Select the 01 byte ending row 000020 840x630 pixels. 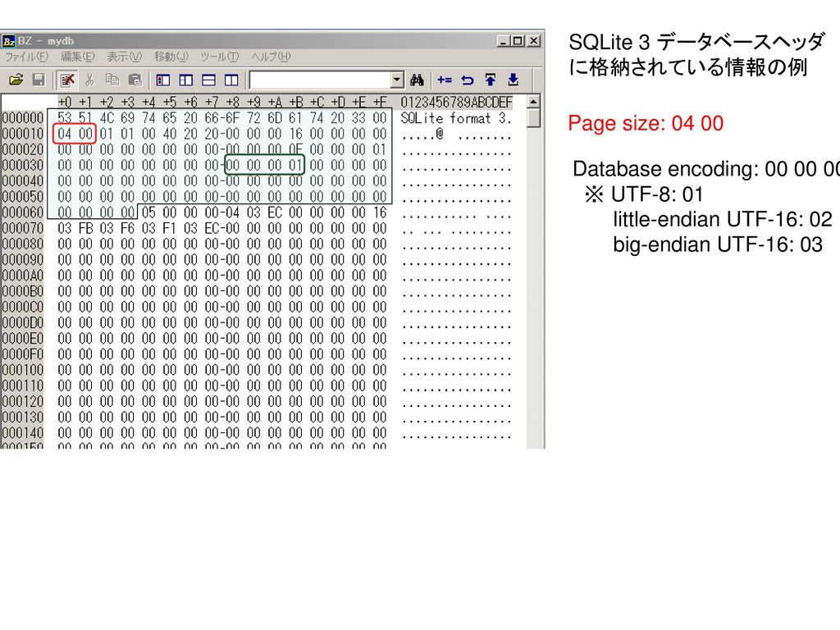tap(379, 149)
